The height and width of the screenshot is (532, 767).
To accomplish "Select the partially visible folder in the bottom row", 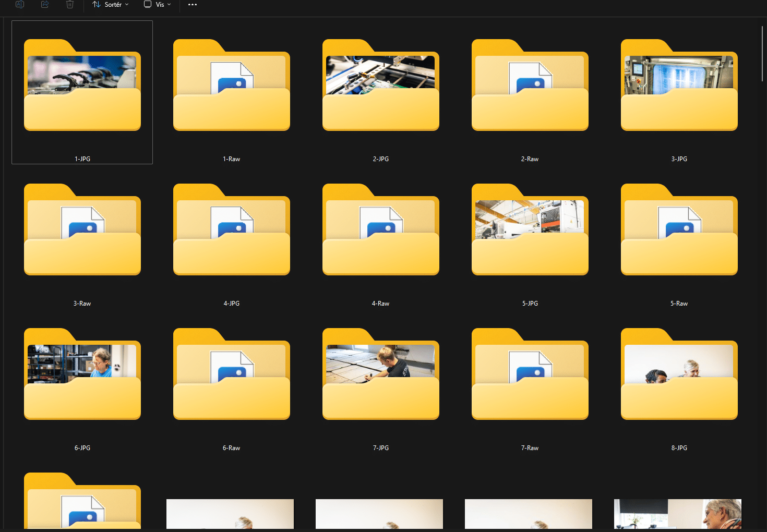I will 82,501.
